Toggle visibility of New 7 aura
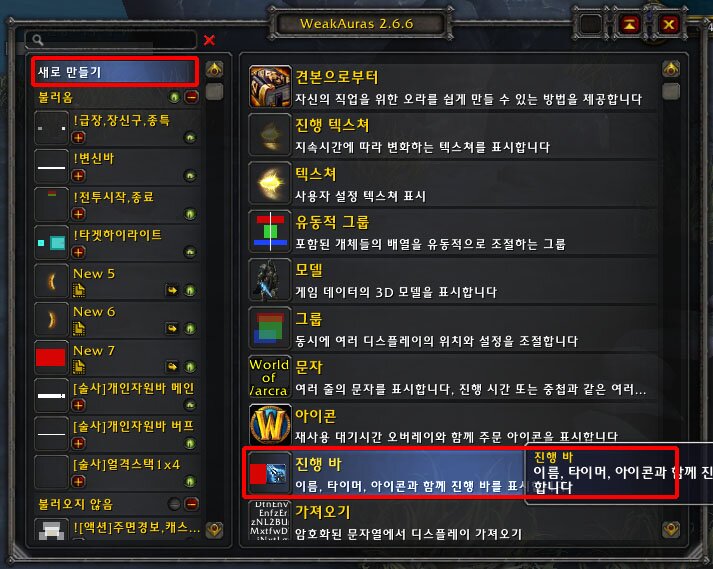The height and width of the screenshot is (569, 713). click(190, 367)
